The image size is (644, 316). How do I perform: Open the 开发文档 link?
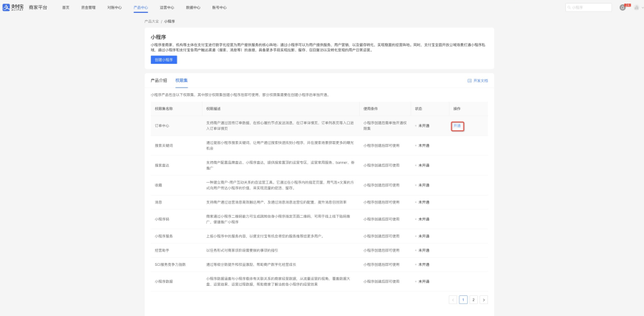(481, 81)
